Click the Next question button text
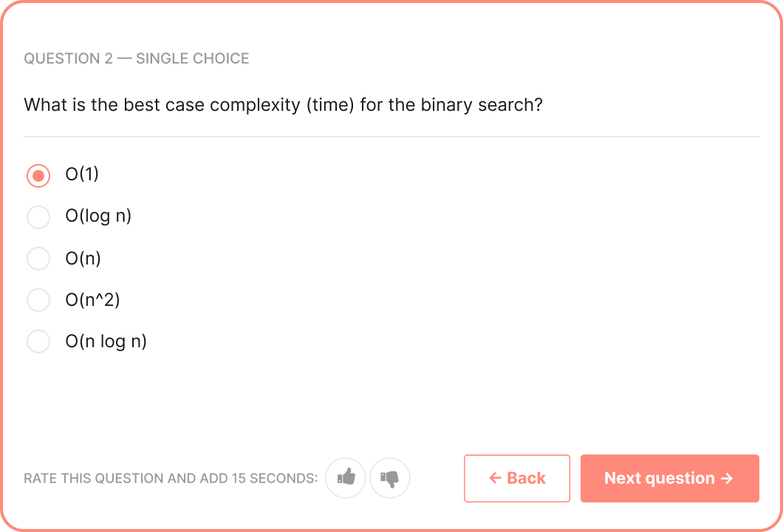This screenshot has height=532, width=783. (659, 478)
